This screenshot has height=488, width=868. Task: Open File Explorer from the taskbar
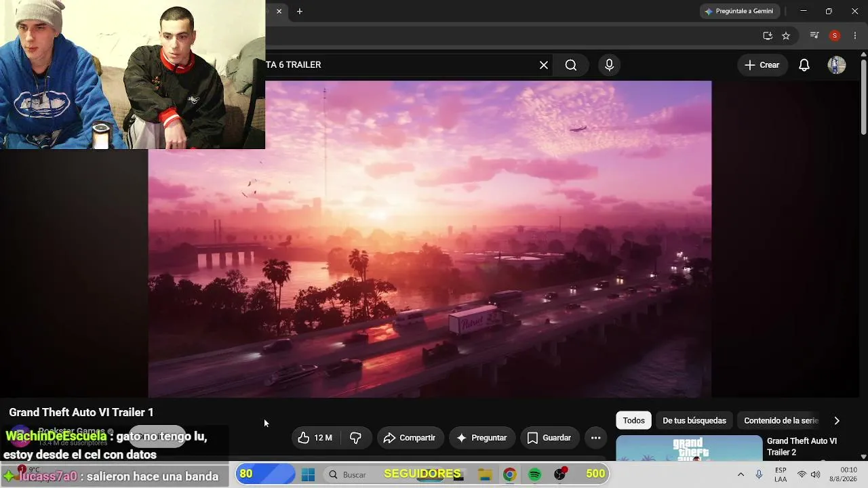[485, 474]
